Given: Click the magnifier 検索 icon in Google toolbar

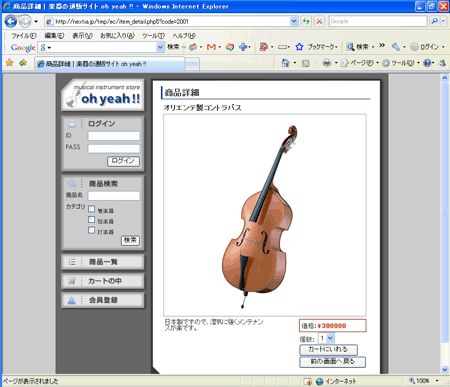Looking at the screenshot, I should tap(350, 47).
